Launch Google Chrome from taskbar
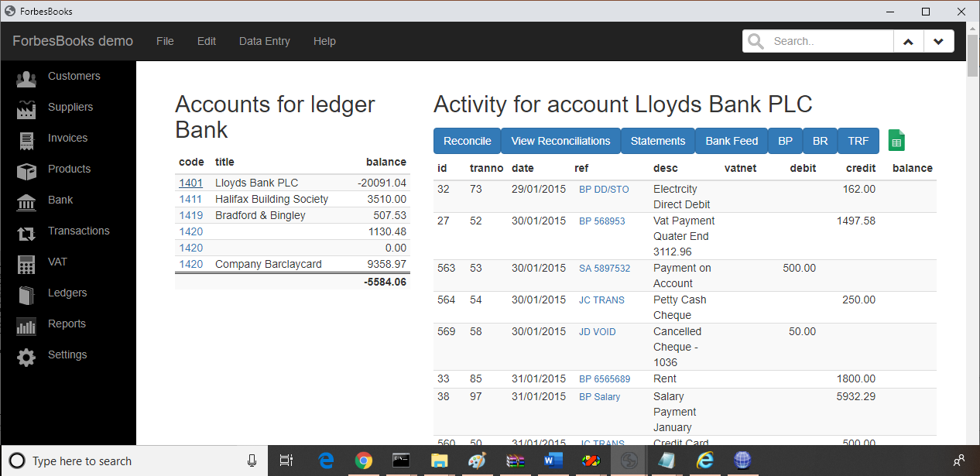This screenshot has width=980, height=476. (364, 461)
